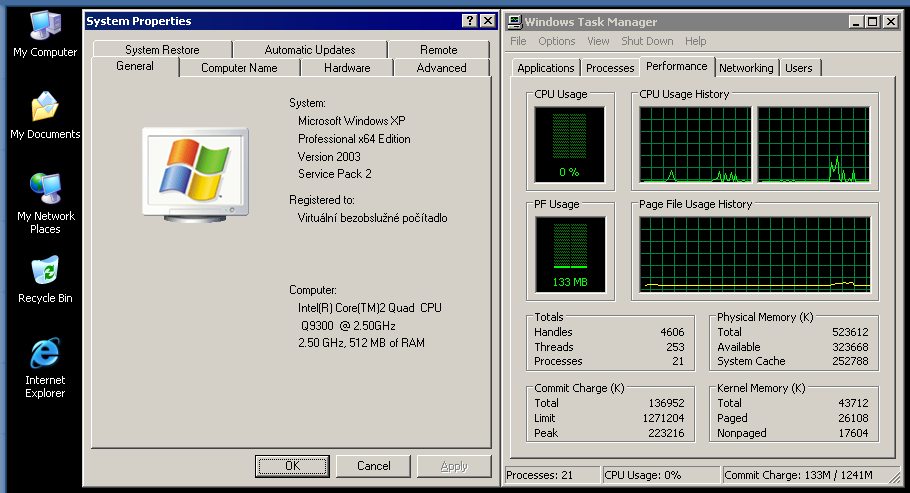Viewport: 910px width, 493px height.
Task: Select the Hardware tab in System Properties
Action: pyautogui.click(x=347, y=68)
